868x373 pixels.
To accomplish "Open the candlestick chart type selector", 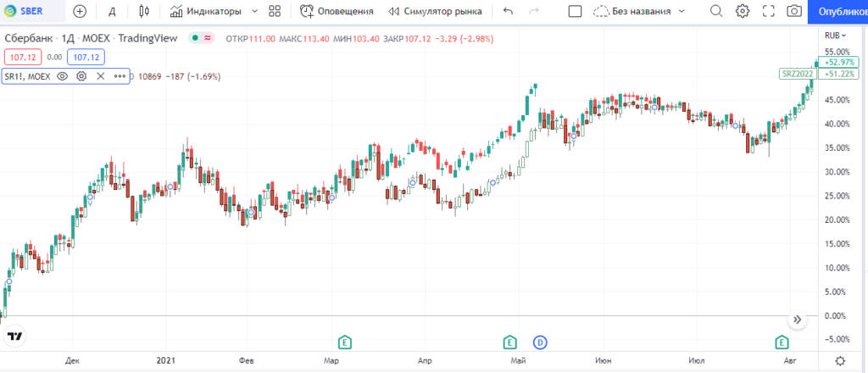I will [x=144, y=11].
